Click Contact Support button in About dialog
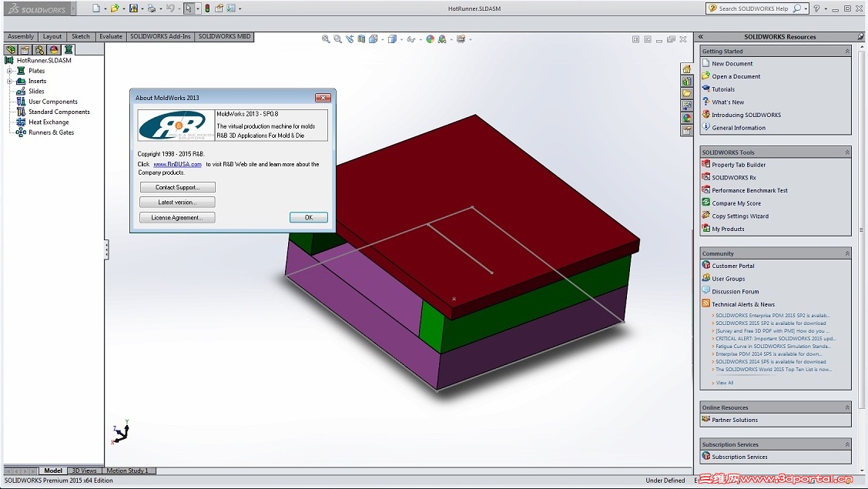 click(177, 187)
